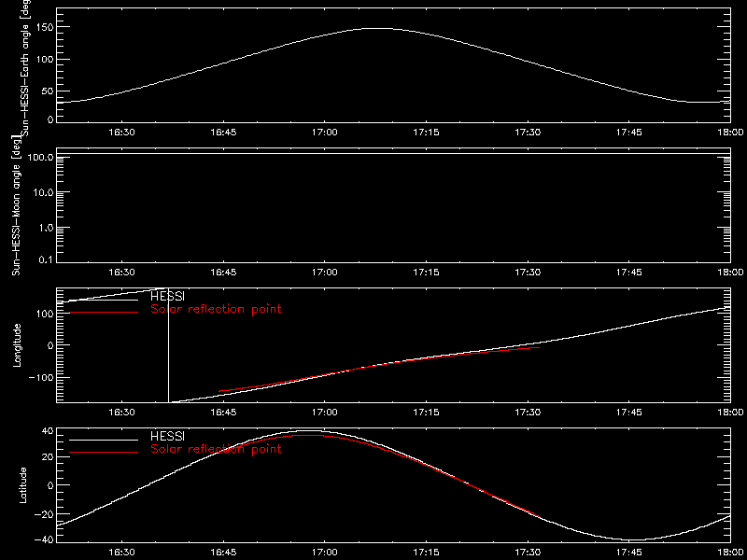Image resolution: width=747 pixels, height=560 pixels.
Task: Click 17:30 time label under Earth angle plot
Action: click(x=528, y=133)
